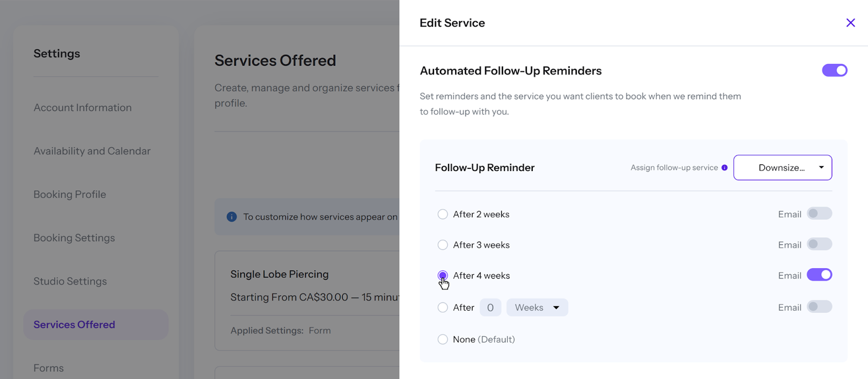Enable Email toggle for custom After reminder
This screenshot has height=379, width=868.
click(819, 307)
